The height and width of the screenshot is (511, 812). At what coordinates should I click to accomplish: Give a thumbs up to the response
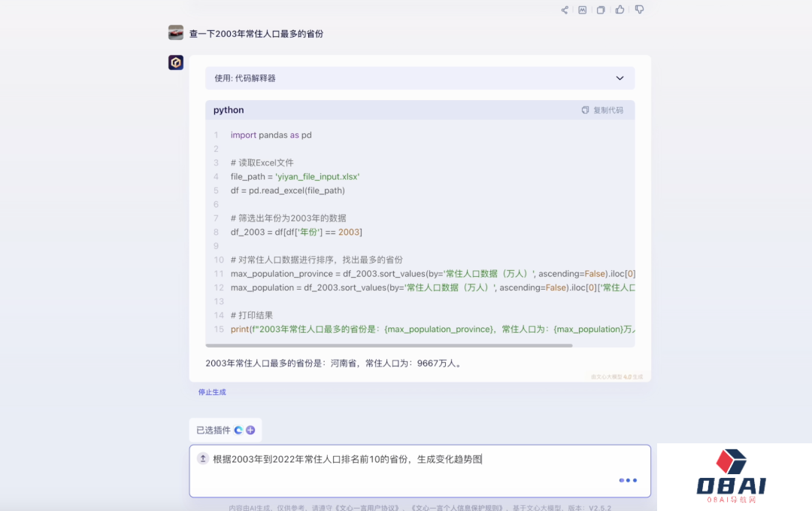click(620, 10)
